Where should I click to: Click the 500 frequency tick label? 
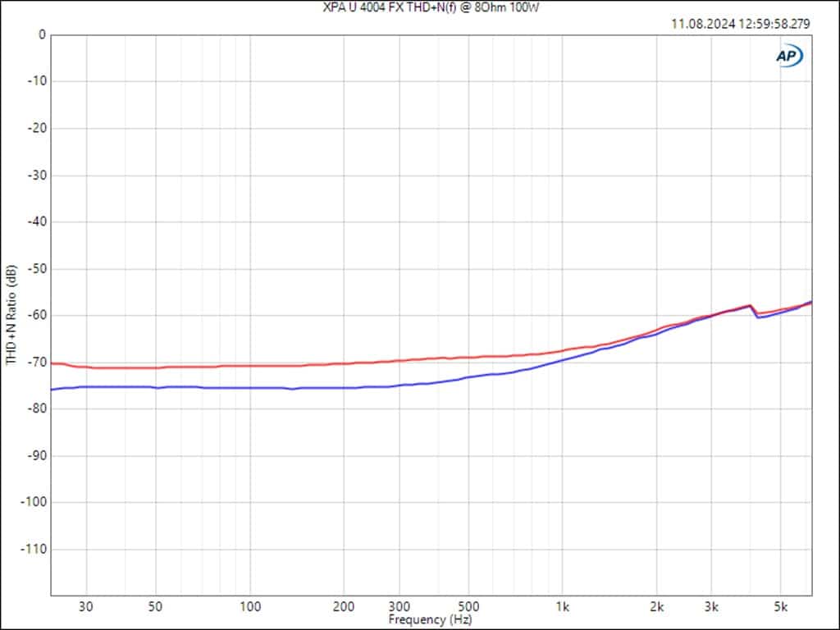click(468, 606)
